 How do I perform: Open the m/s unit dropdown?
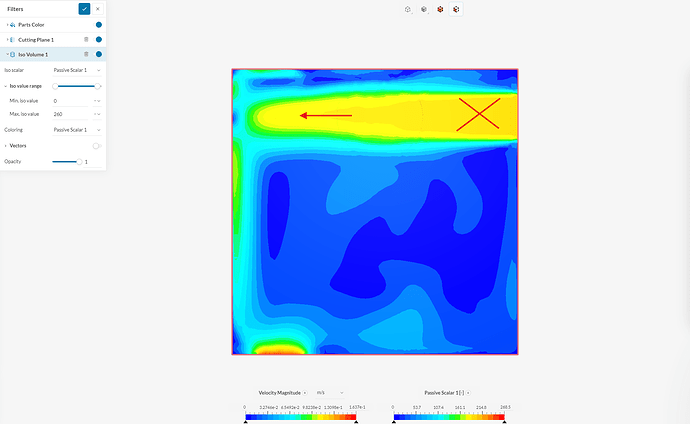pyautogui.click(x=330, y=393)
